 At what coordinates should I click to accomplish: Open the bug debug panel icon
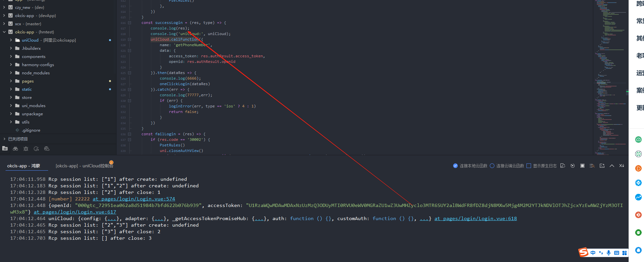26,149
